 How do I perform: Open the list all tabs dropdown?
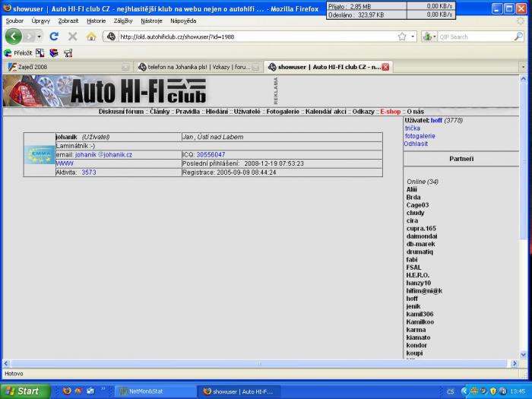tap(523, 67)
